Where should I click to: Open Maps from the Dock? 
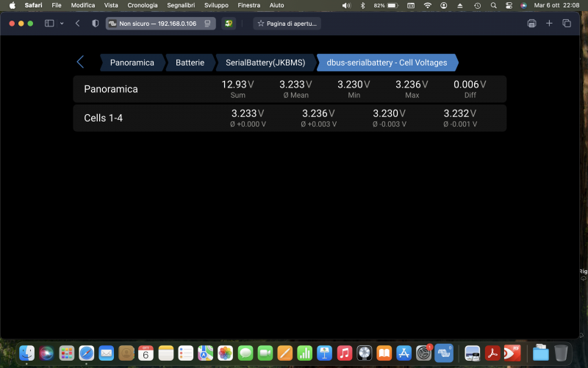[x=206, y=353]
